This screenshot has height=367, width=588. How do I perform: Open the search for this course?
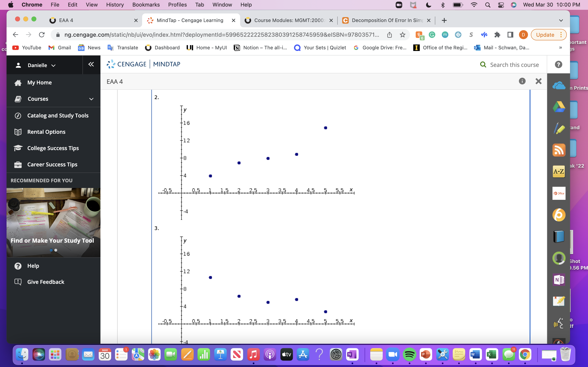tap(483, 65)
